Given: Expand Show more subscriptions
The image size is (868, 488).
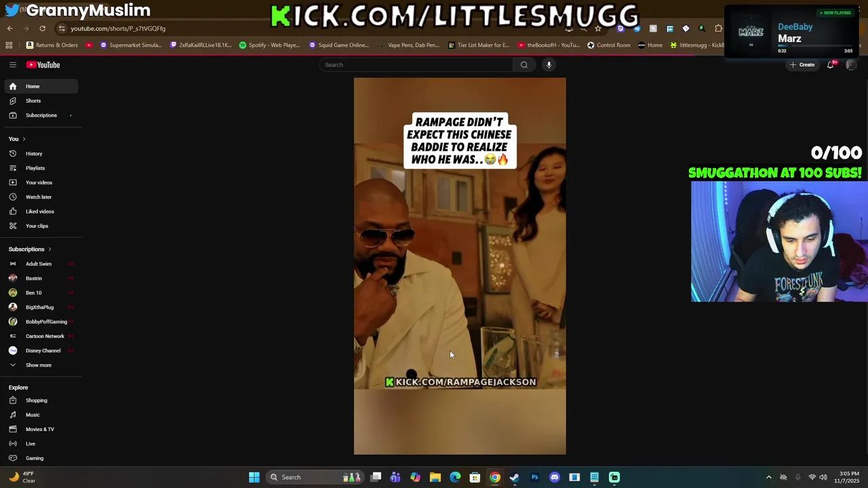Looking at the screenshot, I should (x=41, y=365).
